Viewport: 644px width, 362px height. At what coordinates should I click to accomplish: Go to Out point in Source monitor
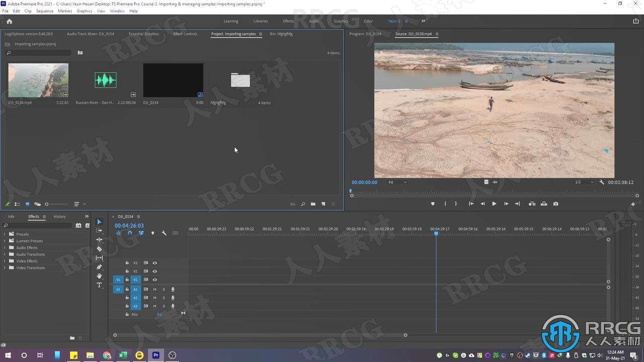(517, 204)
